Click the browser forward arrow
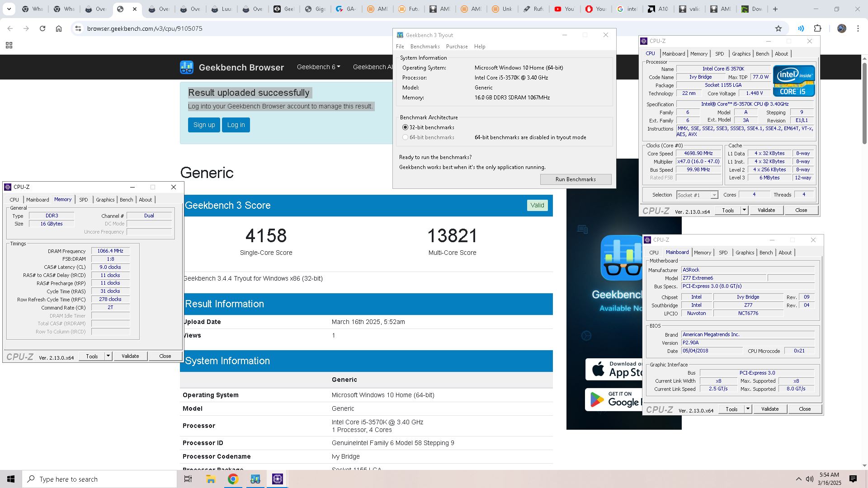Image resolution: width=868 pixels, height=488 pixels. point(26,28)
